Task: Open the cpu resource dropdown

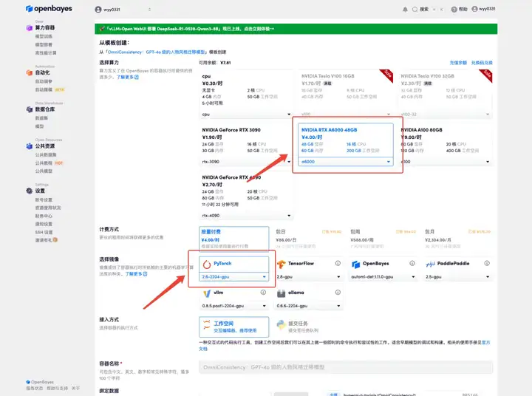Action: coord(246,115)
